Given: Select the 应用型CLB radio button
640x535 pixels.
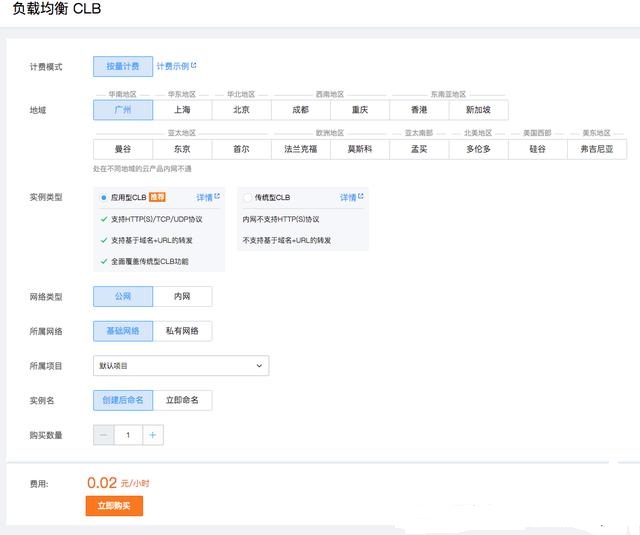Looking at the screenshot, I should coord(105,198).
